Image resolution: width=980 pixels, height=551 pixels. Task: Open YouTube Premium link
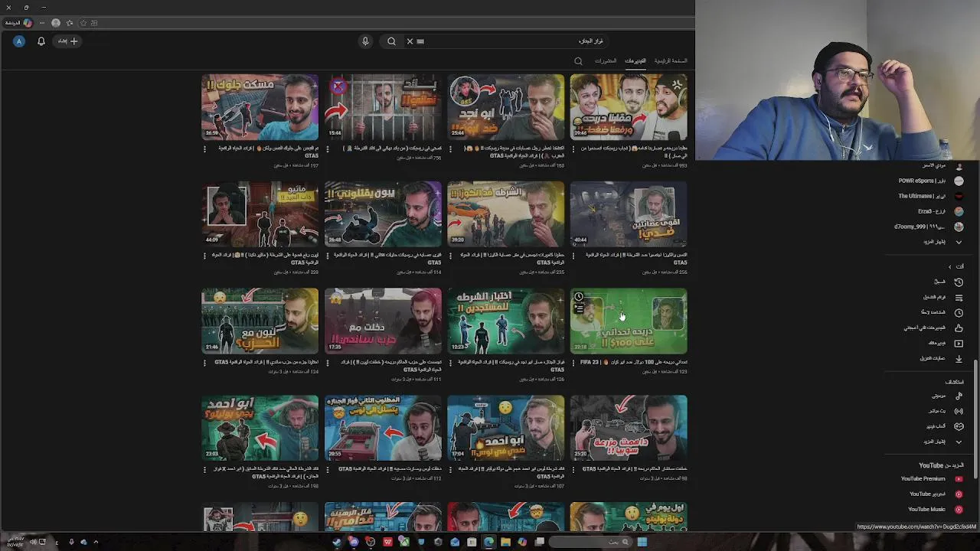click(932, 479)
